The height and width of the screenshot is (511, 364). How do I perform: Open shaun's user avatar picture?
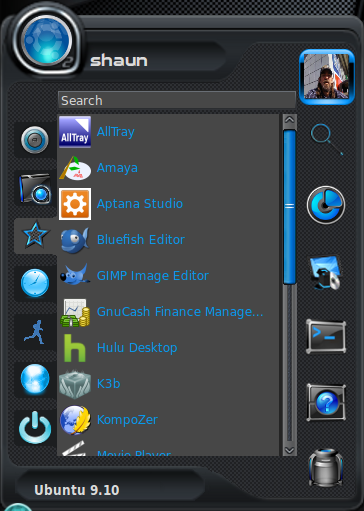point(327,77)
